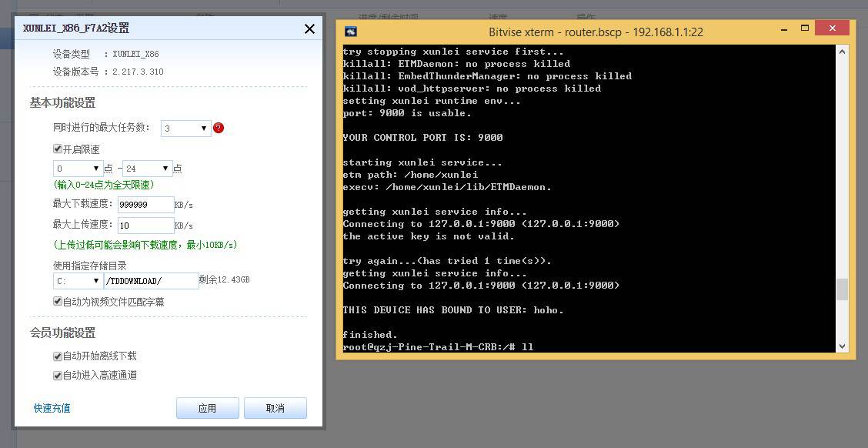868x448 pixels.
Task: Uncheck 自动开始离线下载 option
Action: [57, 356]
